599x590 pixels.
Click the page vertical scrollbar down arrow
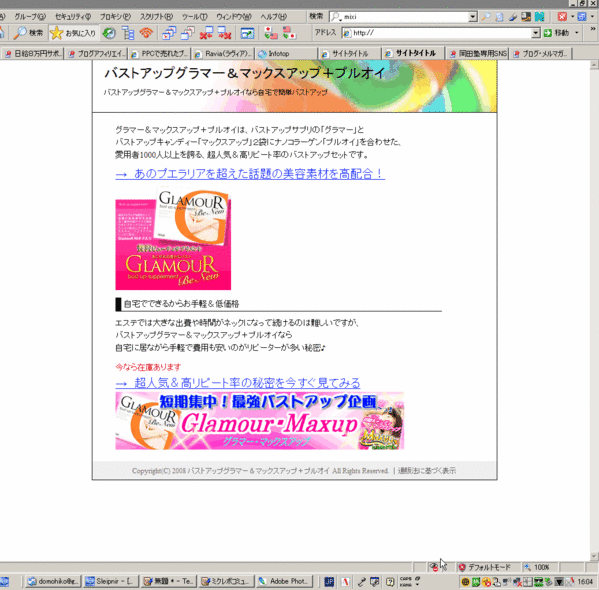coord(594,556)
